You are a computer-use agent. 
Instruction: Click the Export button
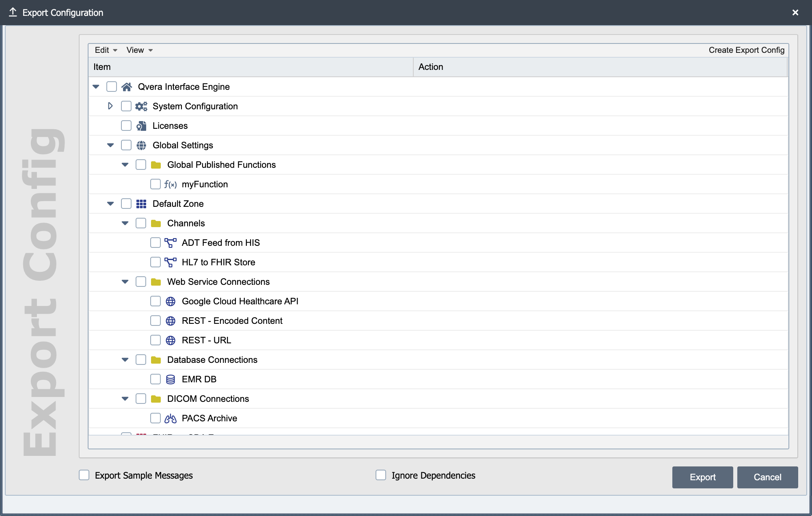coord(702,477)
